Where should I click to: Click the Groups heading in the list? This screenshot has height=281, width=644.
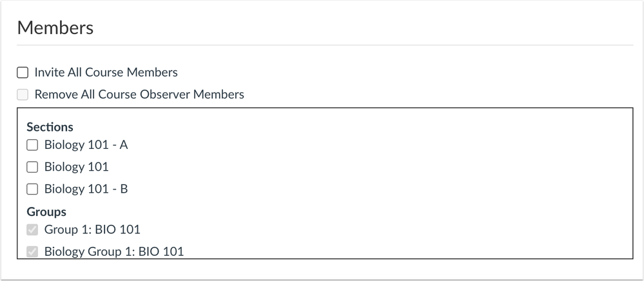46,212
